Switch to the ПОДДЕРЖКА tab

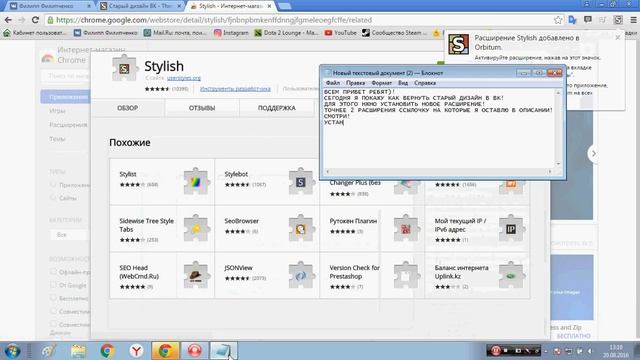[x=276, y=108]
